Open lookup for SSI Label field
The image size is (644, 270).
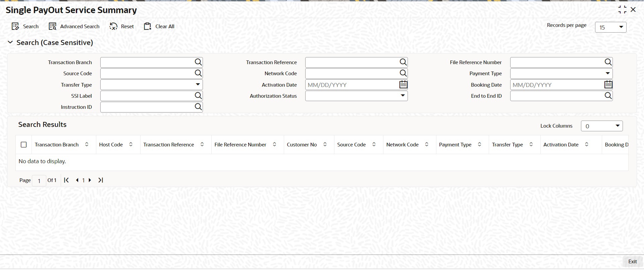point(198,96)
